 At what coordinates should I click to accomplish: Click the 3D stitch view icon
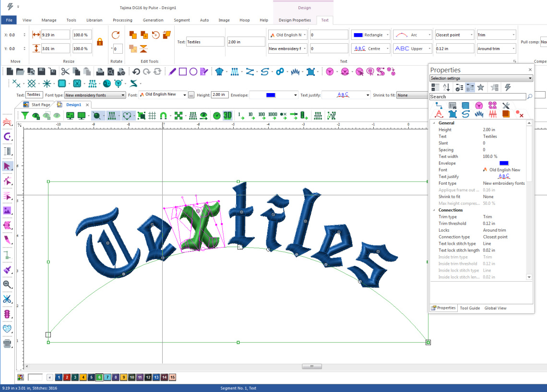pyautogui.click(x=227, y=116)
